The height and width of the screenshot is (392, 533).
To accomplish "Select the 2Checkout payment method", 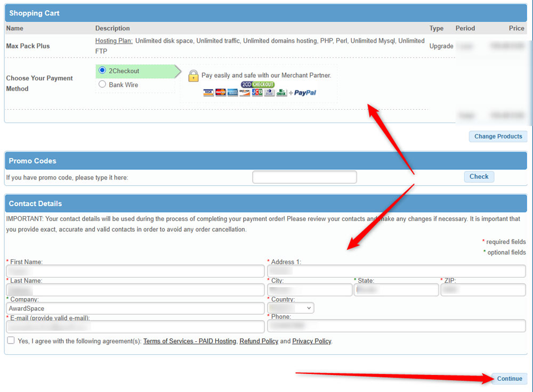I will (x=101, y=70).
